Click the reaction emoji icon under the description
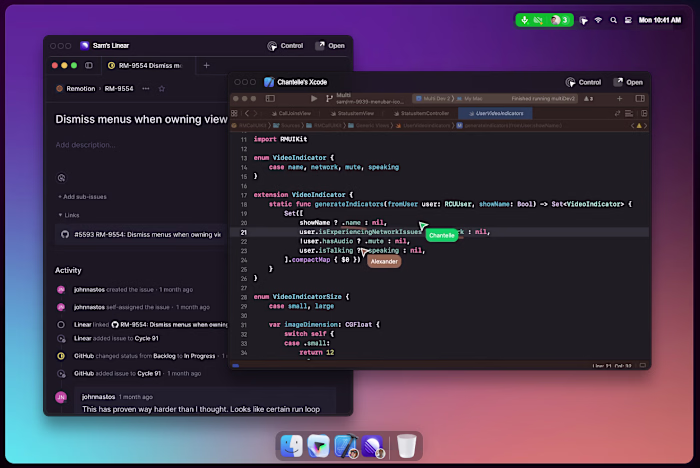The width and height of the screenshot is (700, 468). pyautogui.click(x=62, y=178)
